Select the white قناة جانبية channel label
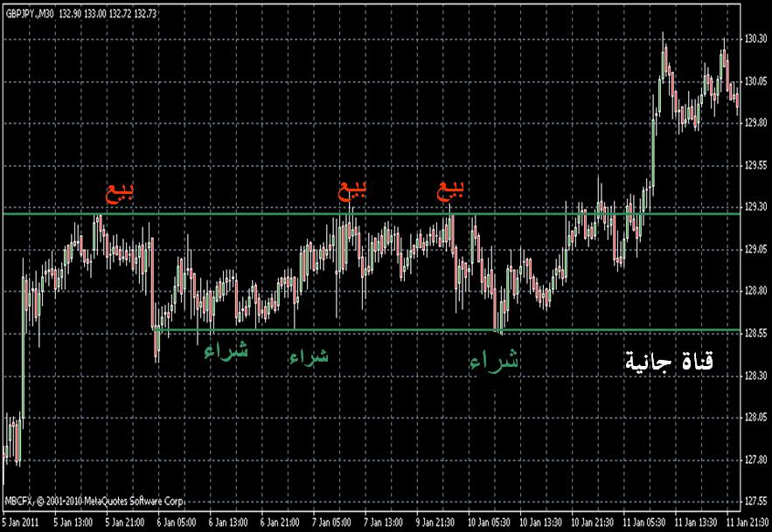The height and width of the screenshot is (532, 772). [x=670, y=361]
